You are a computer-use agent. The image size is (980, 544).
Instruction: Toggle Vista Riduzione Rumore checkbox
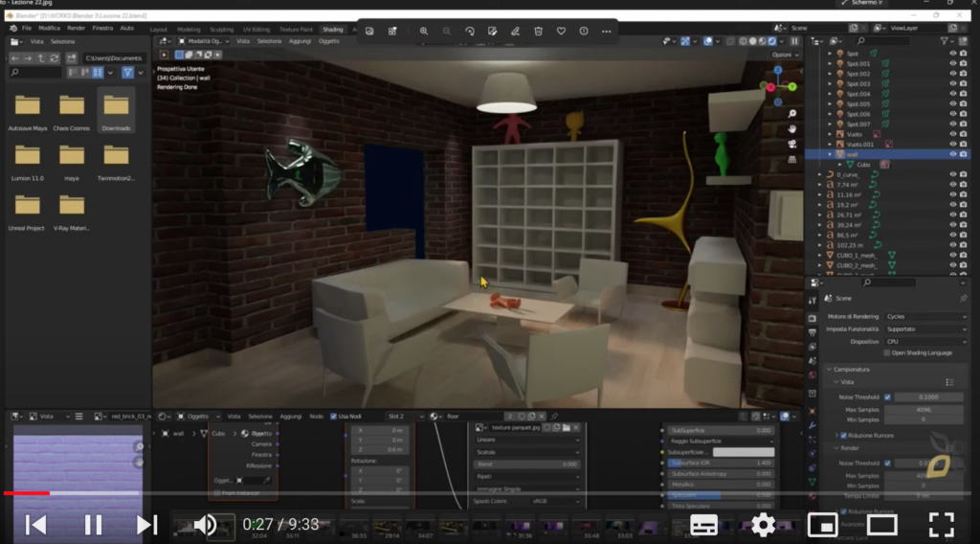[x=844, y=436]
